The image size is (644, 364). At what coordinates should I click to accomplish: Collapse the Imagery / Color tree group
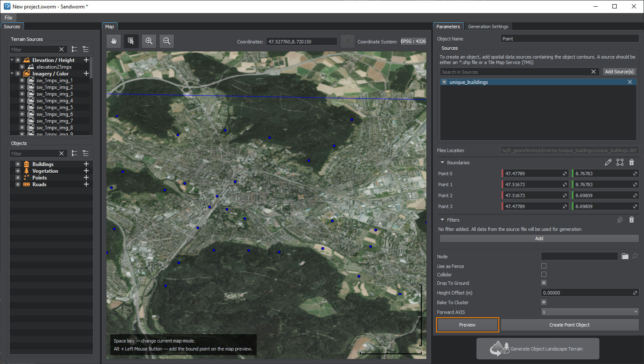coord(12,73)
